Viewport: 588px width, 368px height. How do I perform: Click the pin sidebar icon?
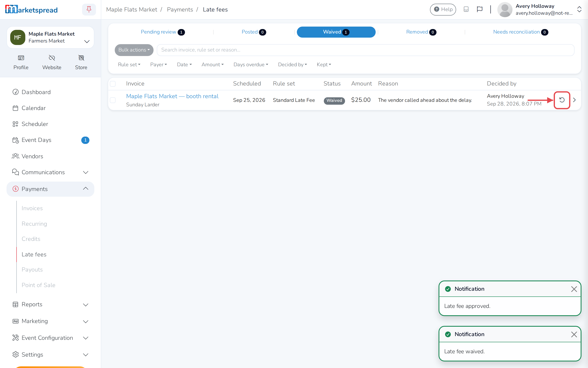[x=89, y=9]
